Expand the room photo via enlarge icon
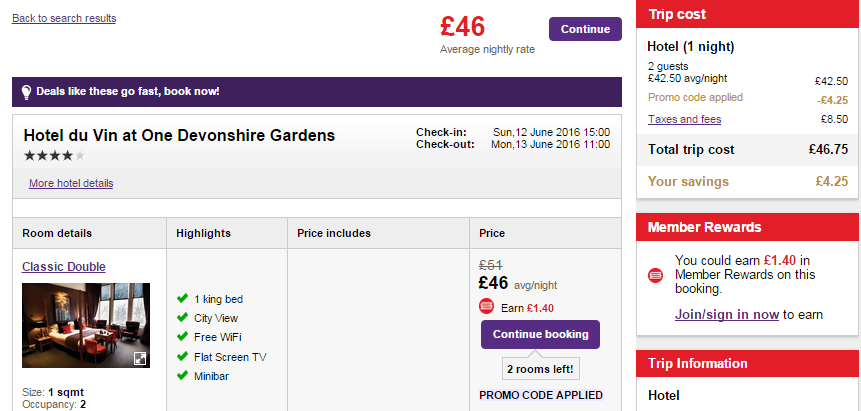 [x=140, y=359]
